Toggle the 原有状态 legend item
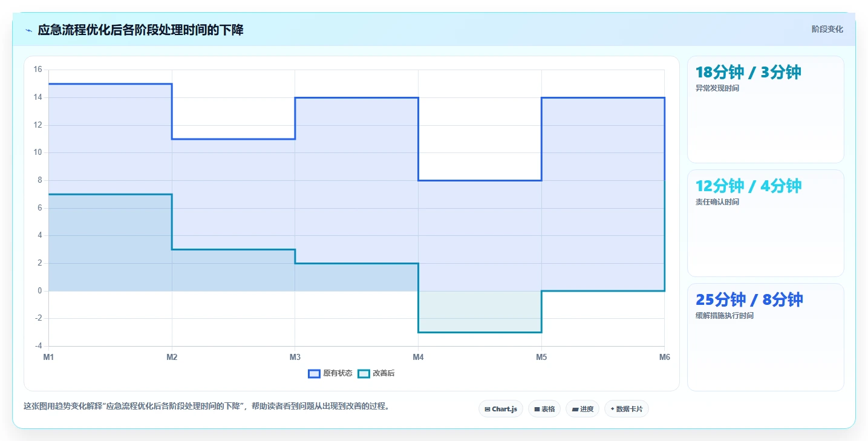Viewport: 868px width, 441px height. [330, 373]
